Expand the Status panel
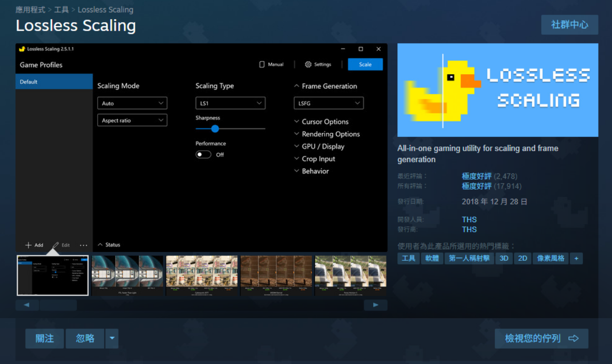612x364 pixels. 109,245
